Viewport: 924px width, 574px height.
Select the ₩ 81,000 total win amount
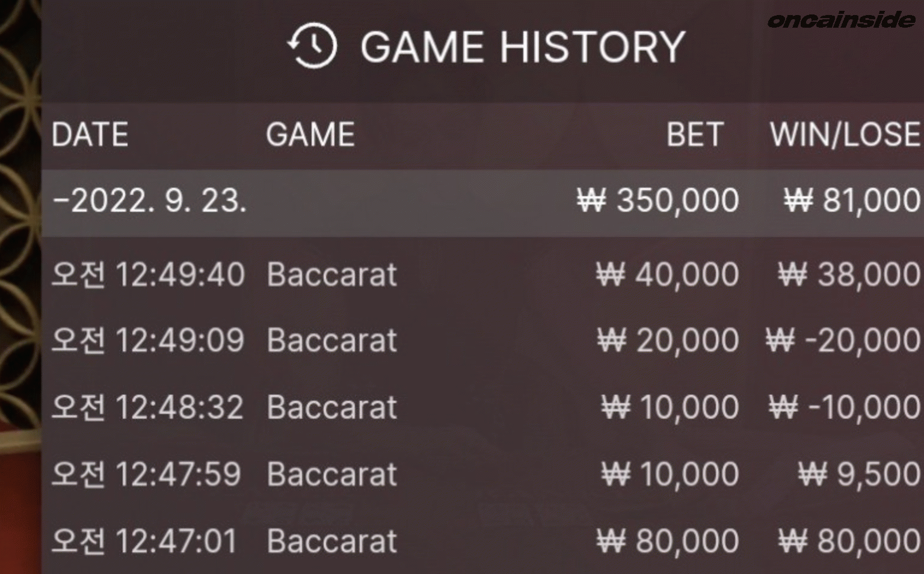[x=852, y=200]
